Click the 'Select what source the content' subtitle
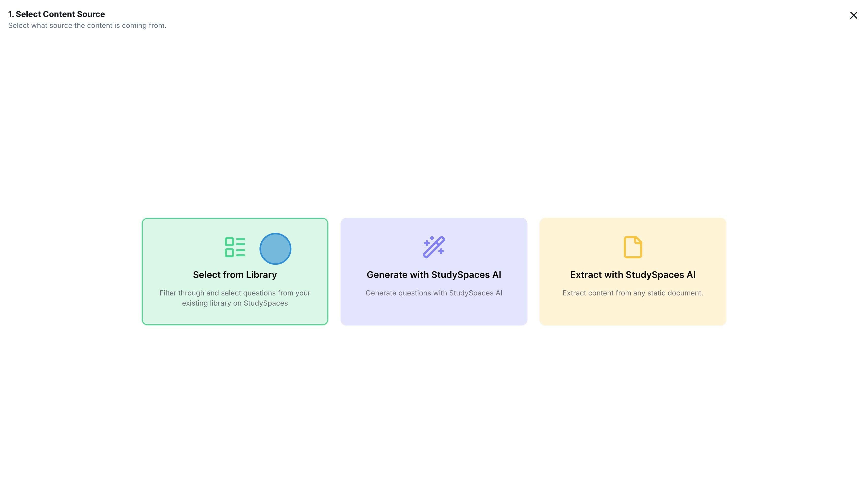This screenshot has height=500, width=868. pyautogui.click(x=87, y=25)
